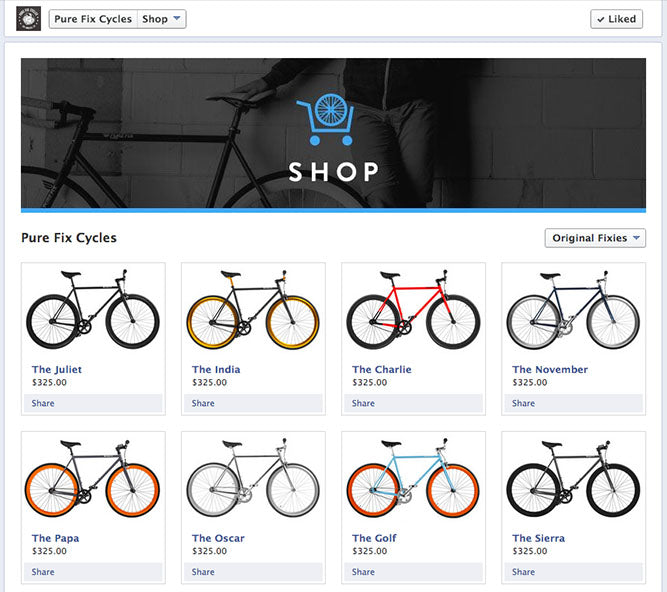The height and width of the screenshot is (592, 667).
Task: Share The Oscar bike
Action: pyautogui.click(x=203, y=572)
